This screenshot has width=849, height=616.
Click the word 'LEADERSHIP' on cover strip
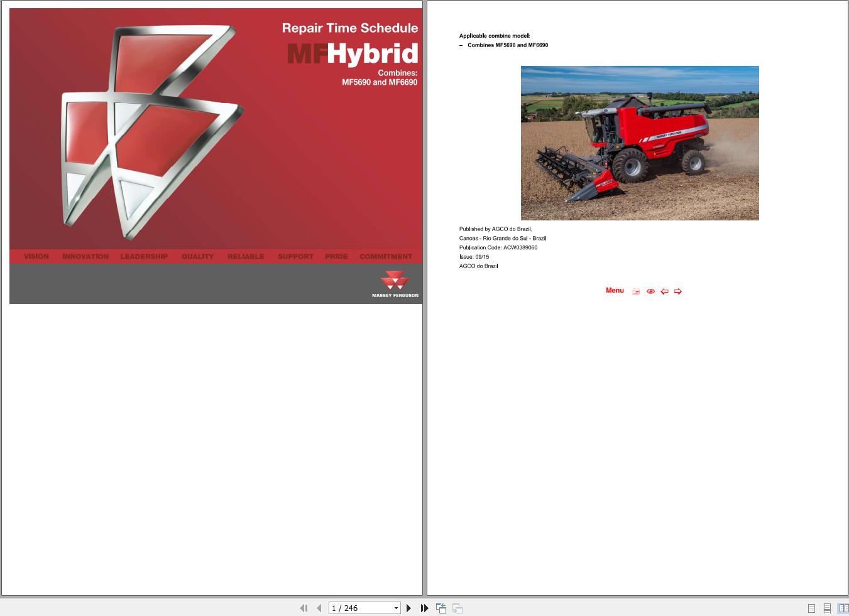pyautogui.click(x=144, y=256)
